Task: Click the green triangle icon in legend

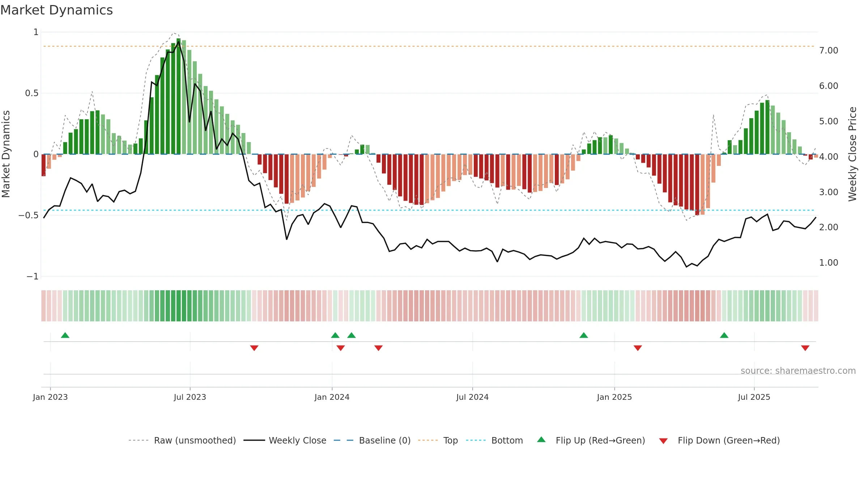Action: tap(541, 440)
